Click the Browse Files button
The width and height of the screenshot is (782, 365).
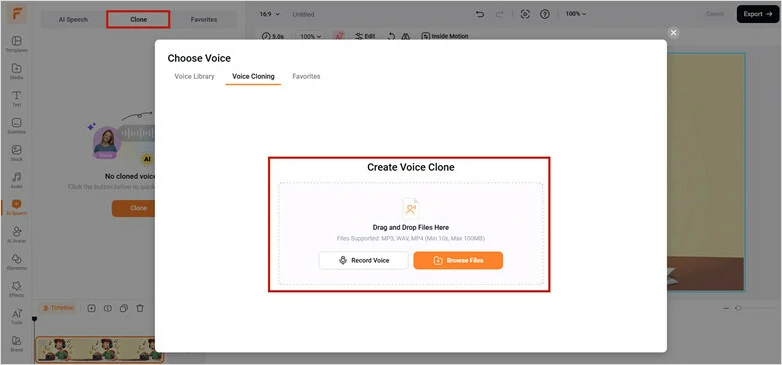click(x=458, y=260)
